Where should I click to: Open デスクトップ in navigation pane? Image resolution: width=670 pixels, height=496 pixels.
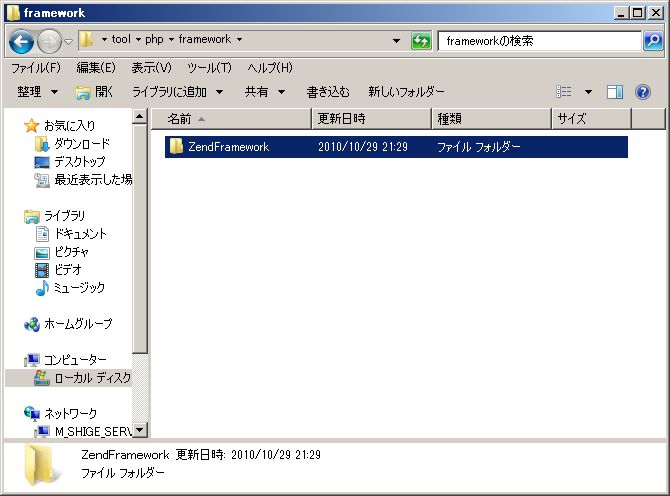(x=79, y=161)
